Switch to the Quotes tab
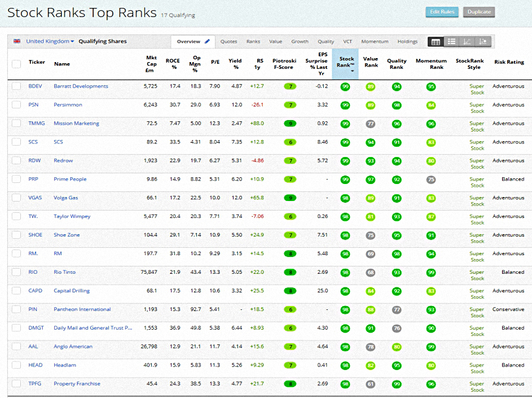 click(x=228, y=41)
